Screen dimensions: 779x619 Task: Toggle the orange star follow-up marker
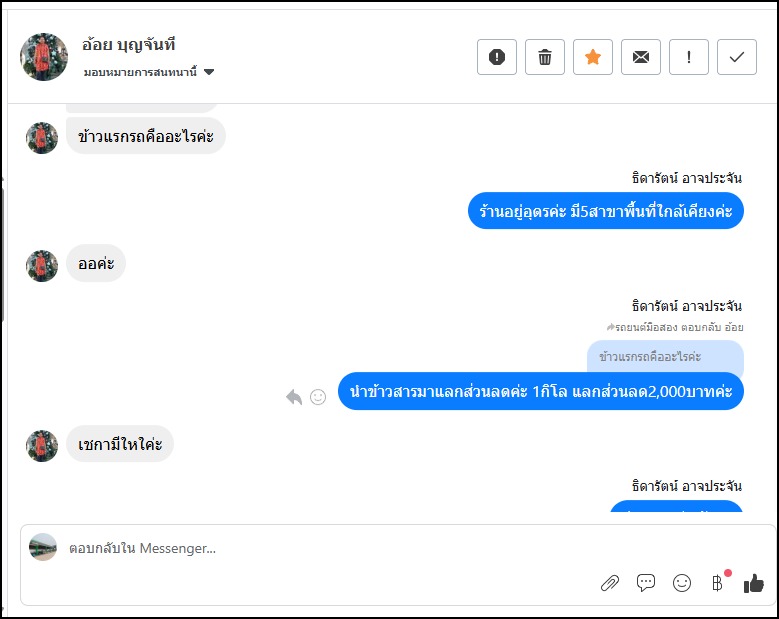593,57
